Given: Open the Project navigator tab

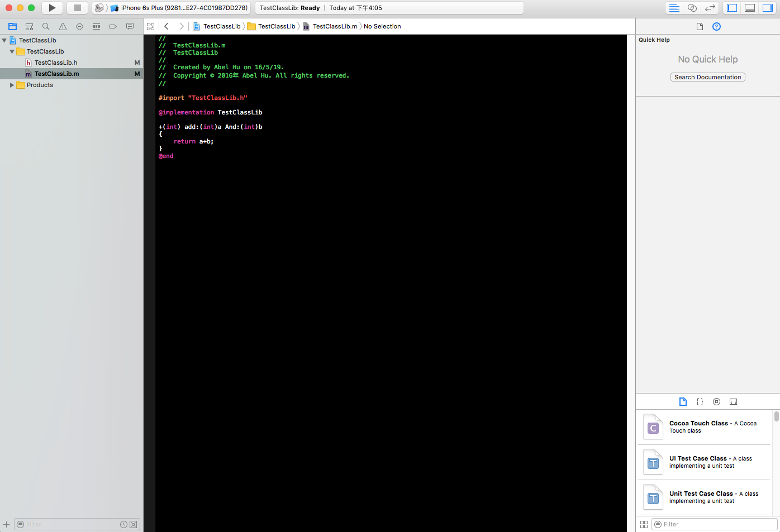Looking at the screenshot, I should [12, 26].
